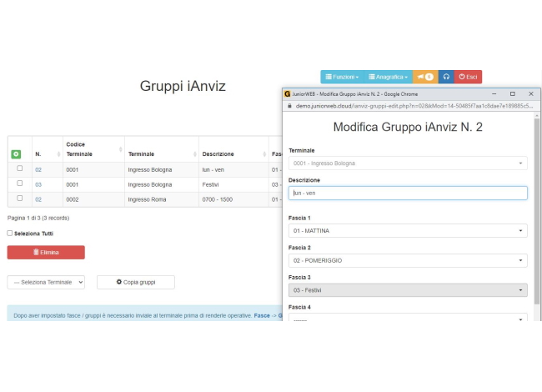542x392 pixels.
Task: Open the Terminale dropdown in popup
Action: [408, 163]
